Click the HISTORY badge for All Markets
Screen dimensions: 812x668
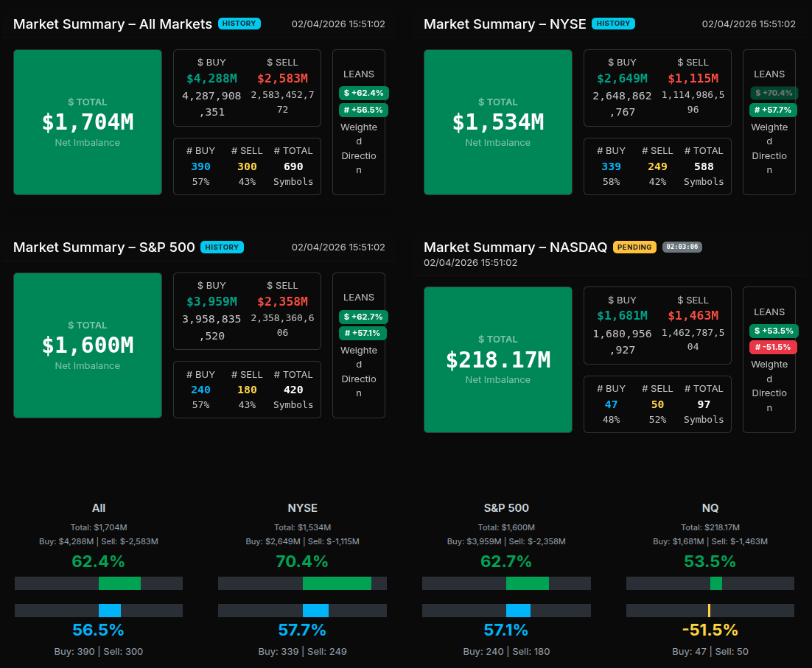click(x=239, y=24)
